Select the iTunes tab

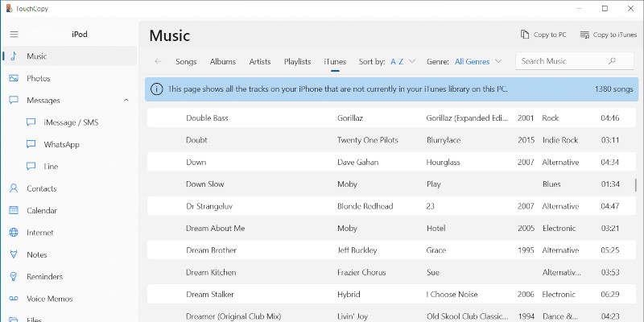pos(335,62)
